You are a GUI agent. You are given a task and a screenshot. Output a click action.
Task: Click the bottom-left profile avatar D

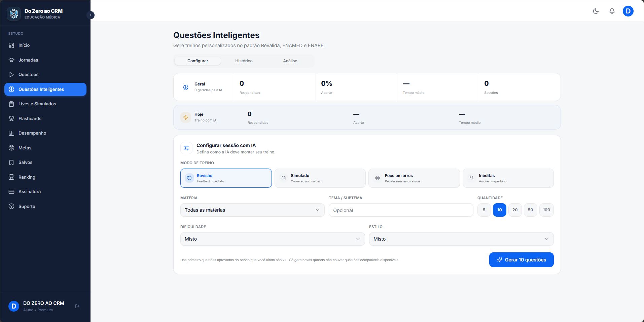[14, 306]
